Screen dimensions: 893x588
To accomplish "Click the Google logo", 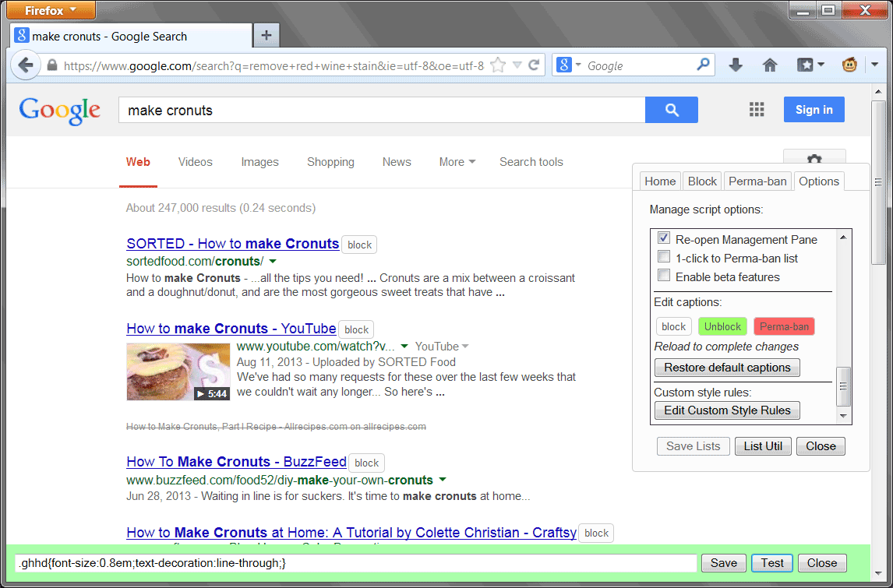I will (x=60, y=111).
